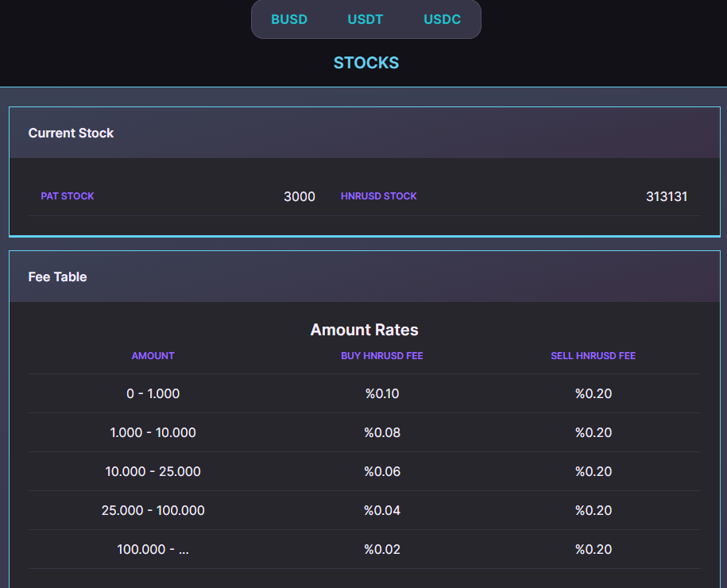The image size is (727, 588).
Task: Click the HNRUSD STOCK label
Action: [x=379, y=196]
